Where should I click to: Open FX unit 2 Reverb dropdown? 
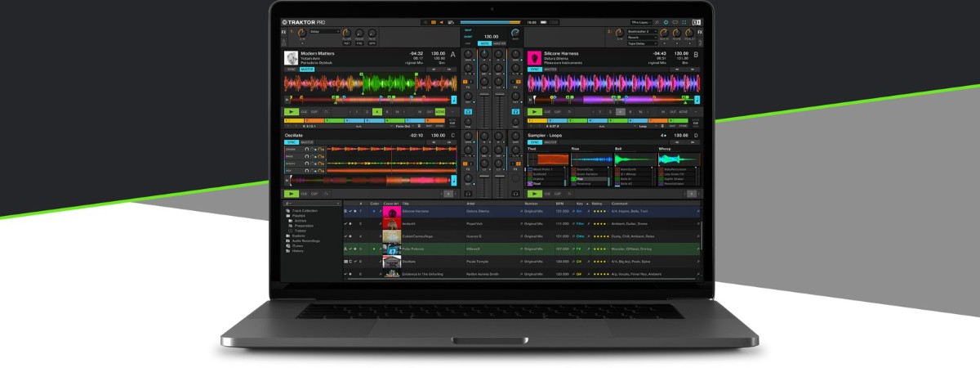coord(642,37)
